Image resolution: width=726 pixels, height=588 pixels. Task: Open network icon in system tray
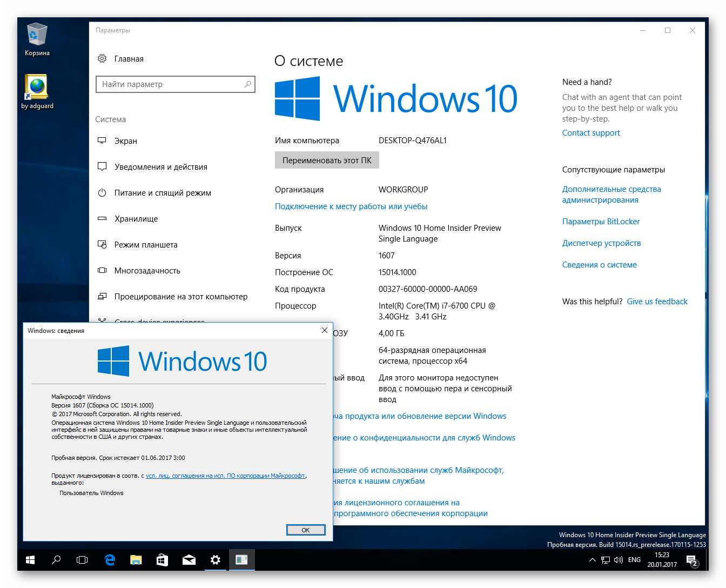[606, 560]
